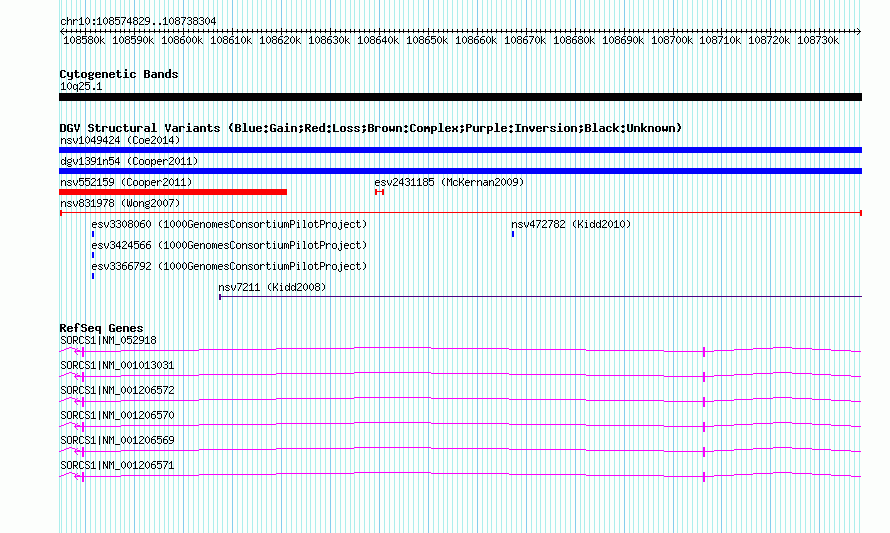Screen dimensions: 890x533
Task: Open the SORCS1|NM_001206570 transcript label
Action: pos(117,416)
